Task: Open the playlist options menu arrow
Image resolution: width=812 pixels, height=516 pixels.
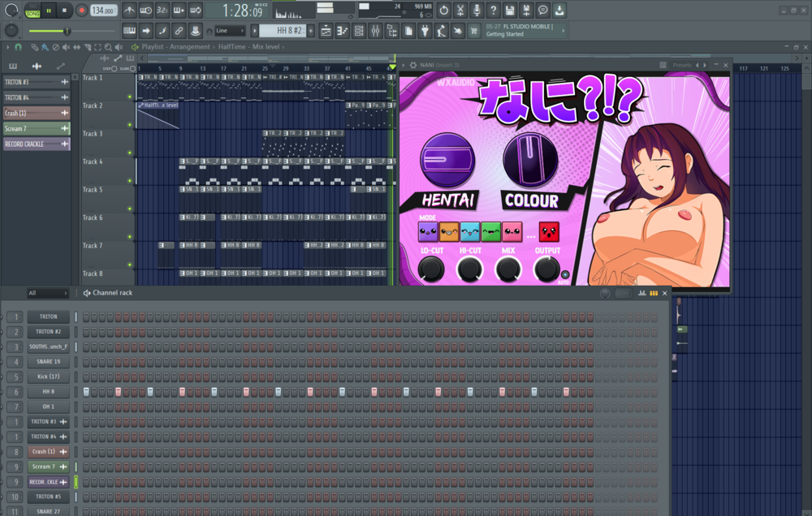Action: (x=8, y=47)
